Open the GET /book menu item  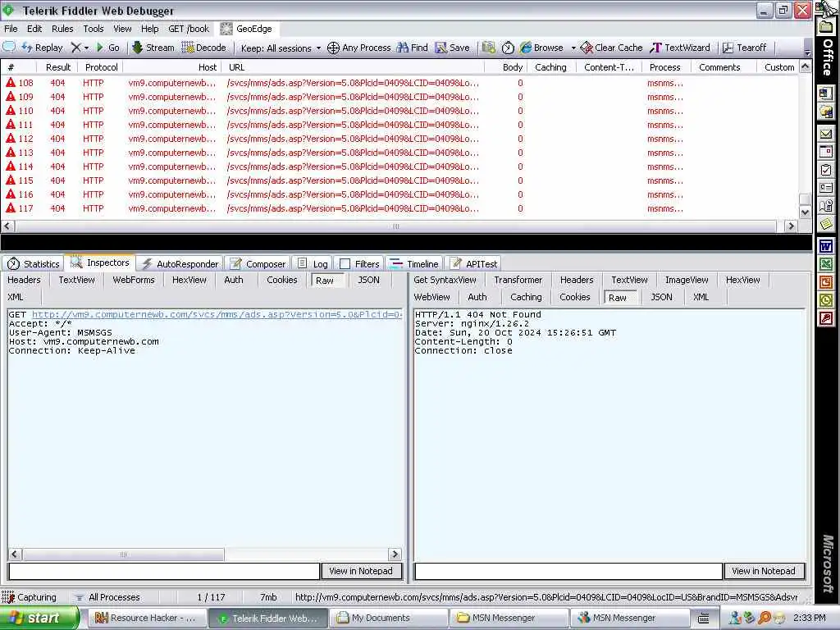click(189, 29)
